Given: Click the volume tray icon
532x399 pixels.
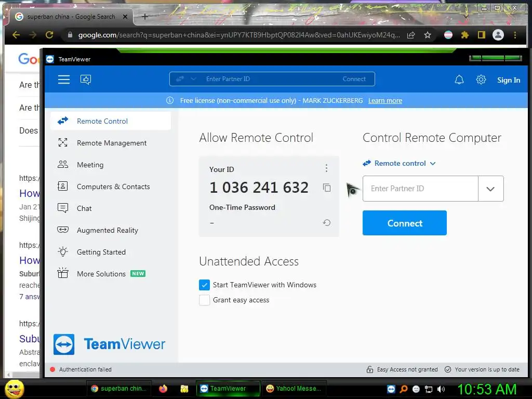Looking at the screenshot, I should click(441, 389).
